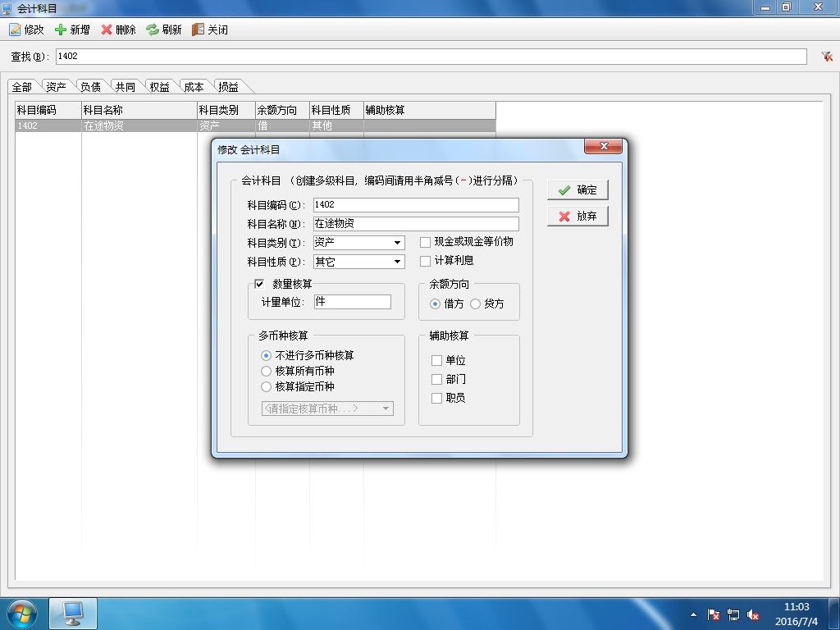Open the Windows Start menu
Viewport: 840px width, 630px height.
coord(21,614)
